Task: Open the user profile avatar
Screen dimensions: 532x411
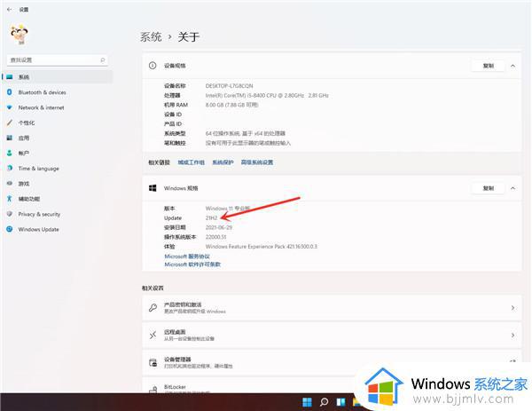Action: [20, 35]
